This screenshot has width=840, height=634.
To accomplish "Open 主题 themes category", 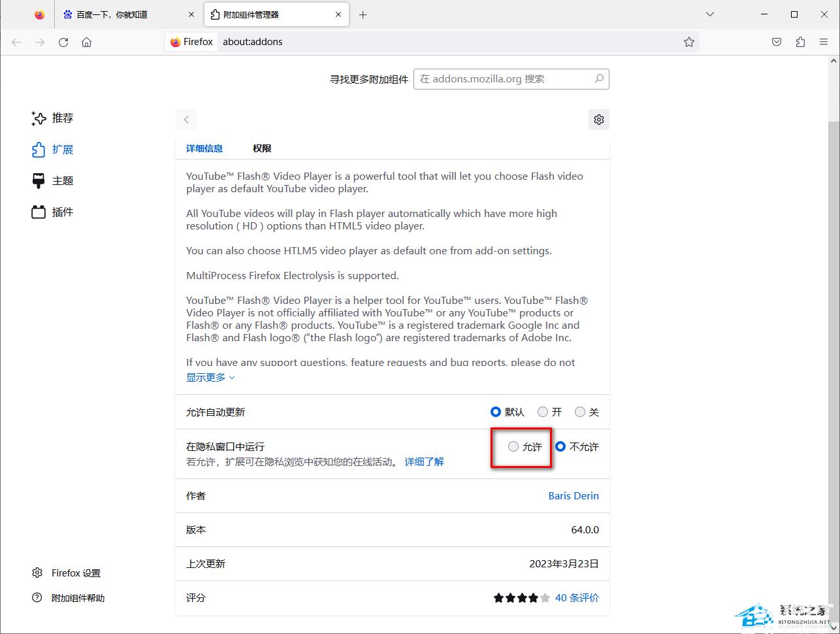I will pos(52,181).
